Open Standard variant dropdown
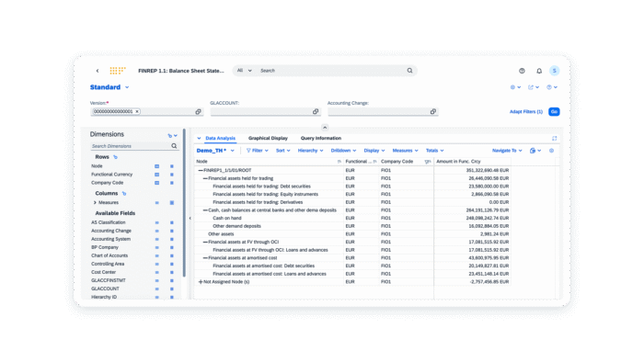This screenshot has width=644, height=362. click(x=127, y=87)
